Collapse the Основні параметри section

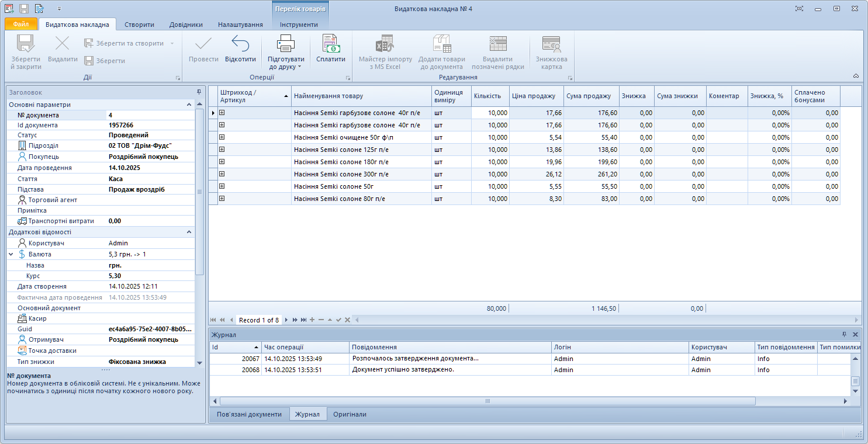(189, 105)
